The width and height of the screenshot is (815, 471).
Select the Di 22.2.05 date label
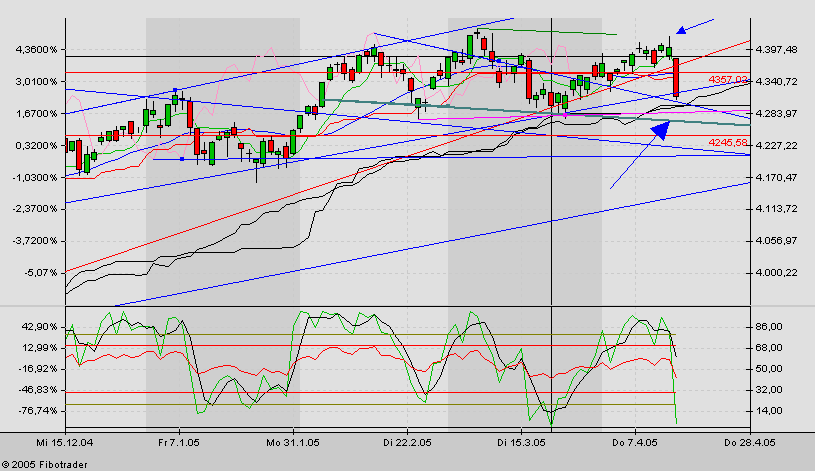(407, 440)
